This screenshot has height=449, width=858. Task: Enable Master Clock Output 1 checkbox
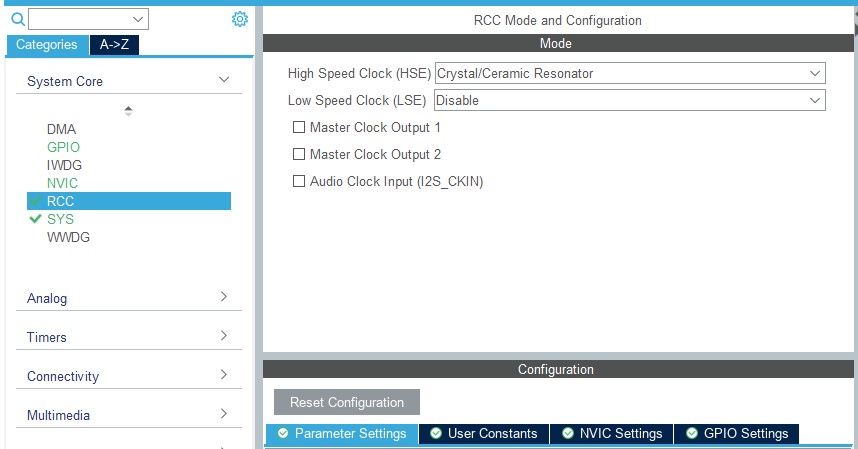tap(298, 128)
